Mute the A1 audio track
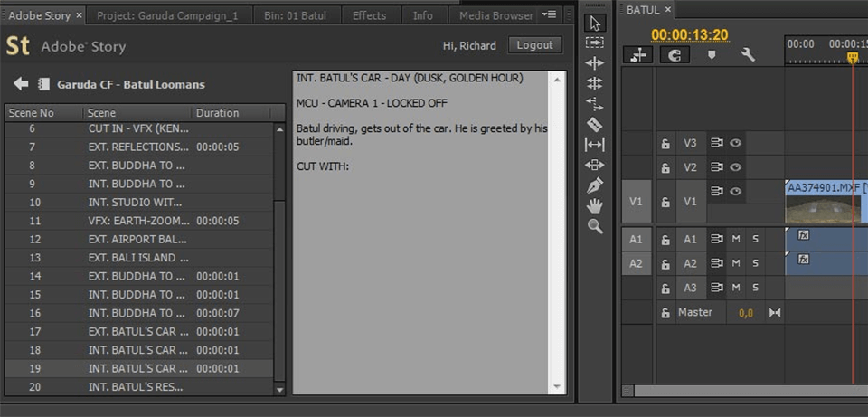Image resolution: width=868 pixels, height=417 pixels. [736, 239]
